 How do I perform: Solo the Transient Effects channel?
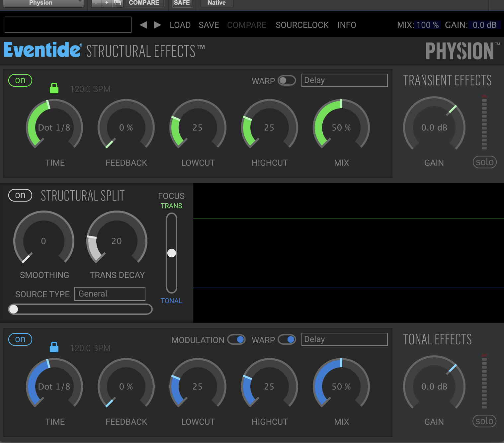485,162
